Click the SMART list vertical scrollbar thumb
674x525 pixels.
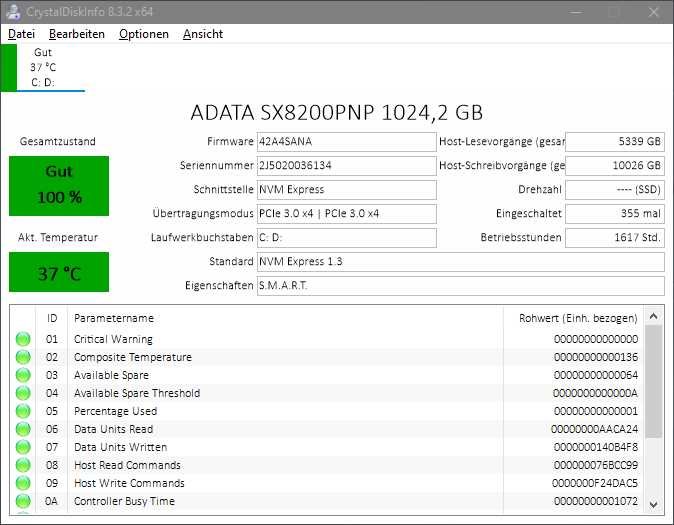coord(653,381)
